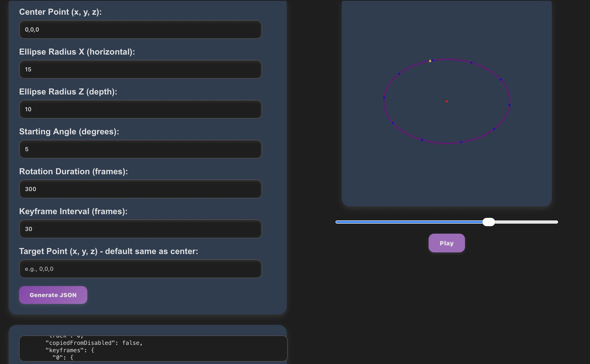590x364 pixels.
Task: Click the "Ellipse Radius Z (depth):" label
Action: pyautogui.click(x=68, y=92)
